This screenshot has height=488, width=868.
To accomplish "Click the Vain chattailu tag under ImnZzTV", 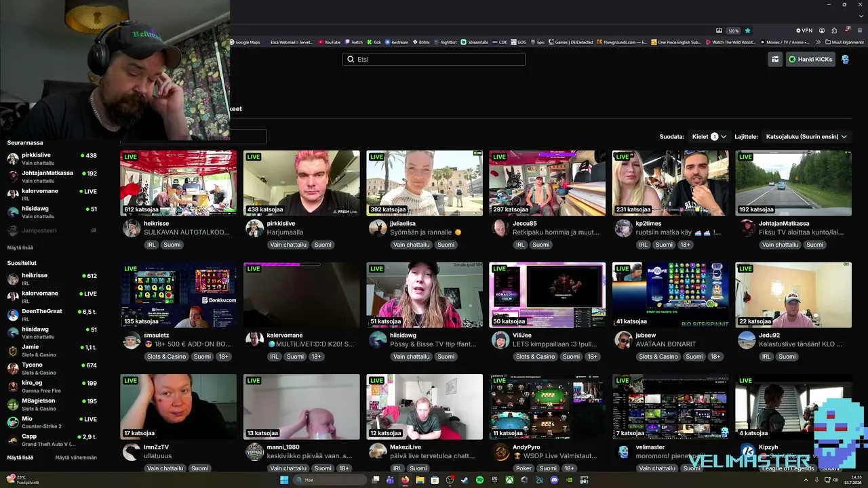I will click(x=165, y=468).
